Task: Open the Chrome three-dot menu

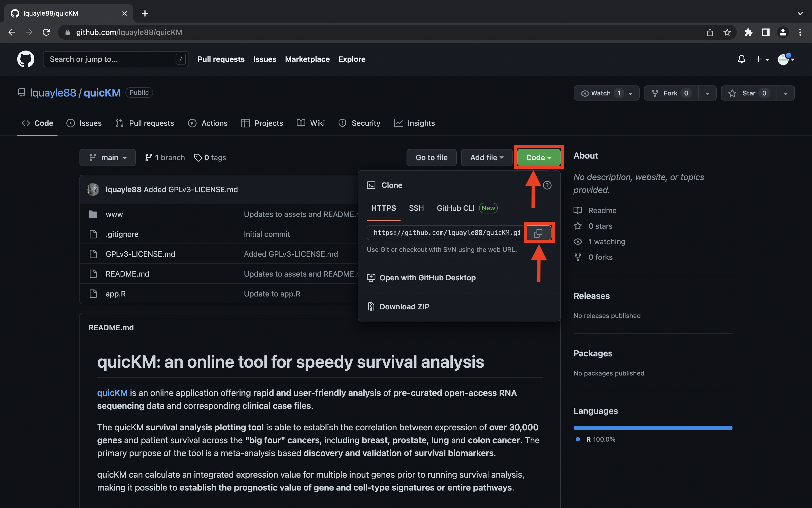Action: click(x=800, y=32)
